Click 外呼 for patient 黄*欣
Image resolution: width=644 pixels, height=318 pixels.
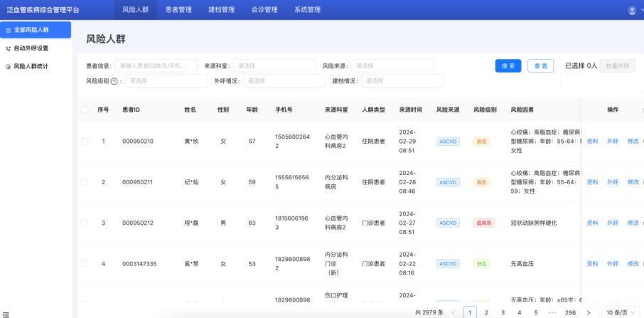[x=613, y=142]
